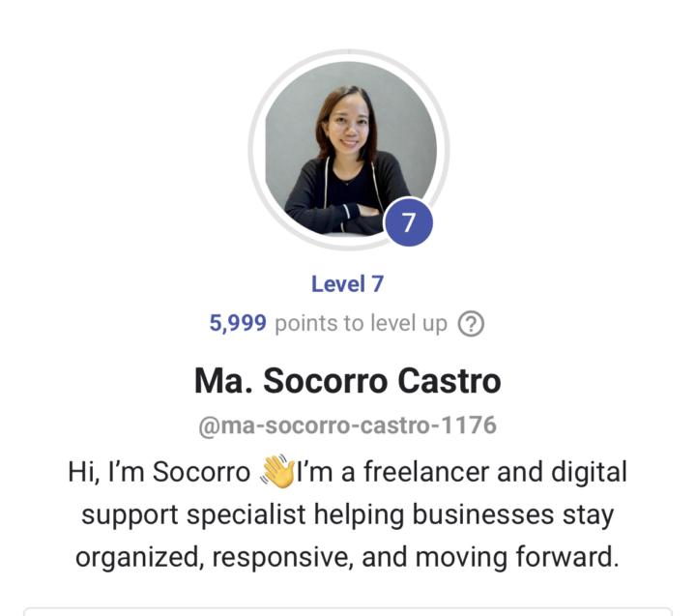Click the card border below the bio
Viewport: 696px width, 616px height.
coord(348,609)
